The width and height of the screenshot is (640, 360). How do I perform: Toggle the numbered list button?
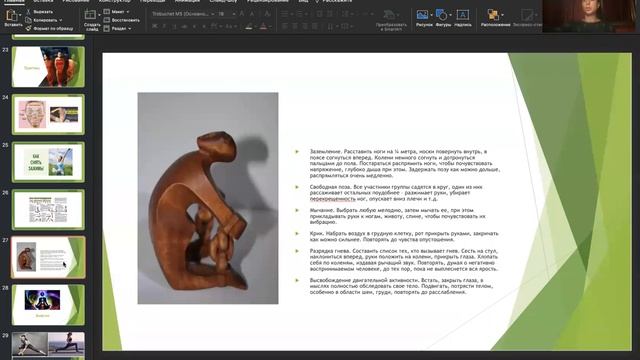[x=300, y=14]
